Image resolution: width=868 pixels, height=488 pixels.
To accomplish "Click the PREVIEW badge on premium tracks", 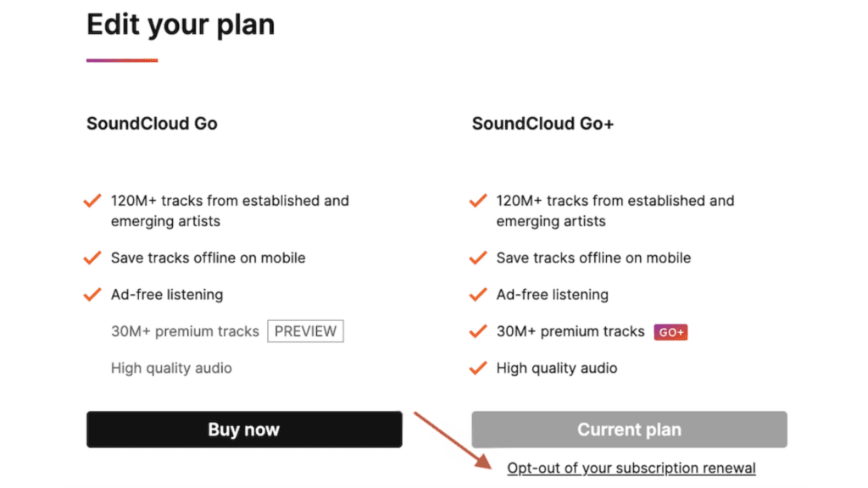I will point(305,331).
